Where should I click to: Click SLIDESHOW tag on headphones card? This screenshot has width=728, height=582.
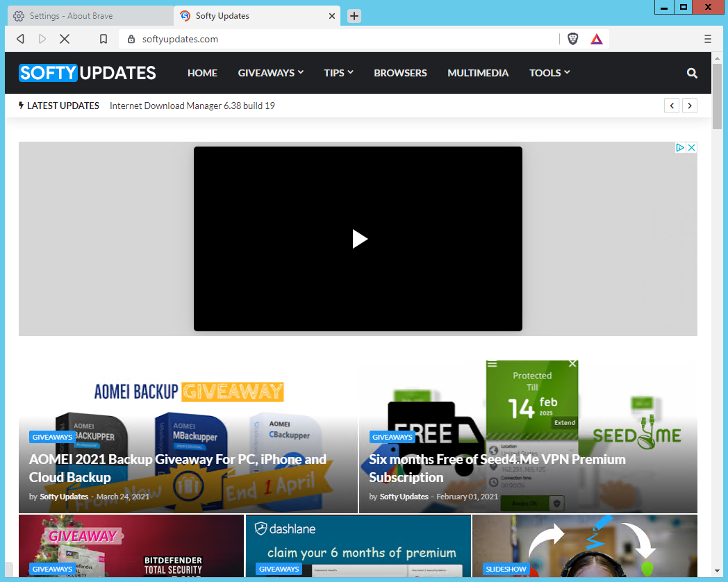coord(506,569)
